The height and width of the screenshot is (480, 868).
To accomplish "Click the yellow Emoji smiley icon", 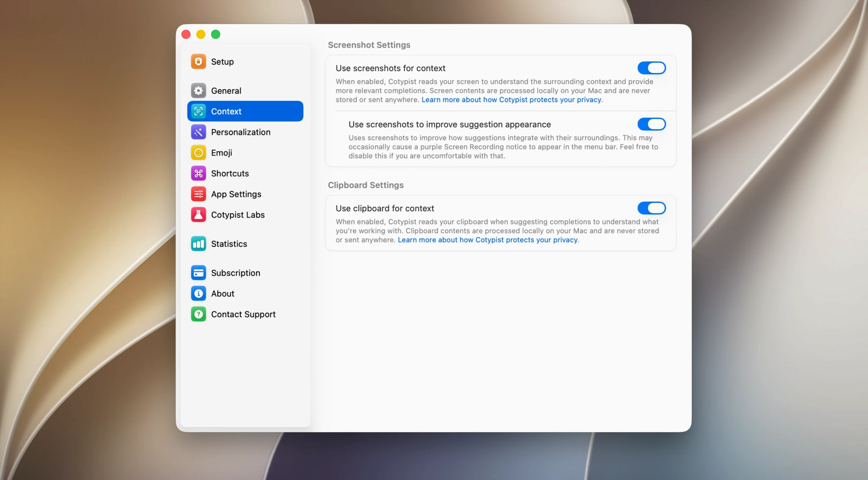I will click(x=199, y=153).
